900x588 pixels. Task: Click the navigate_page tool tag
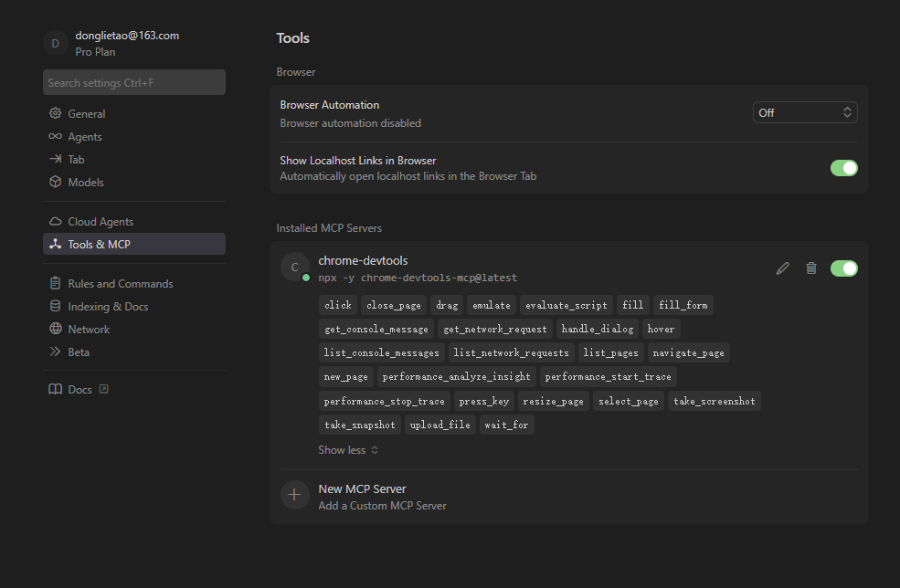coord(688,353)
